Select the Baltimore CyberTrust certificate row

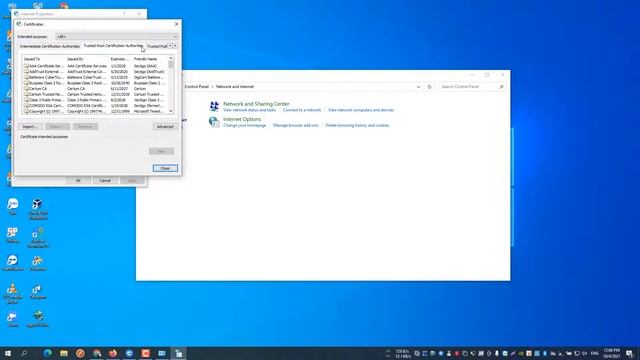95,77
